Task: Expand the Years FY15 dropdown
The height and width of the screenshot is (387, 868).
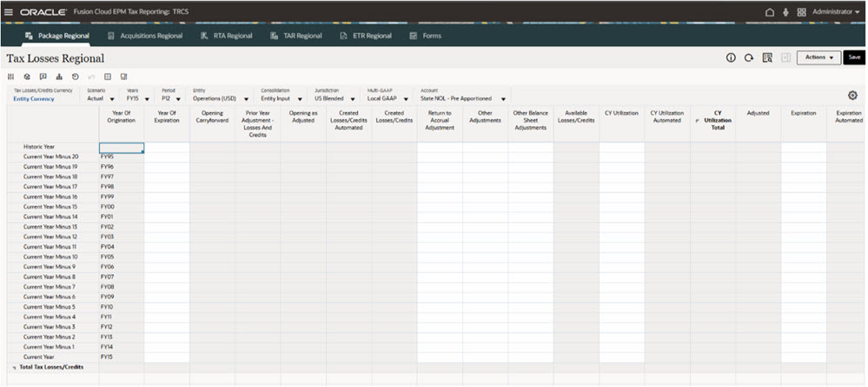Action: click(x=138, y=98)
